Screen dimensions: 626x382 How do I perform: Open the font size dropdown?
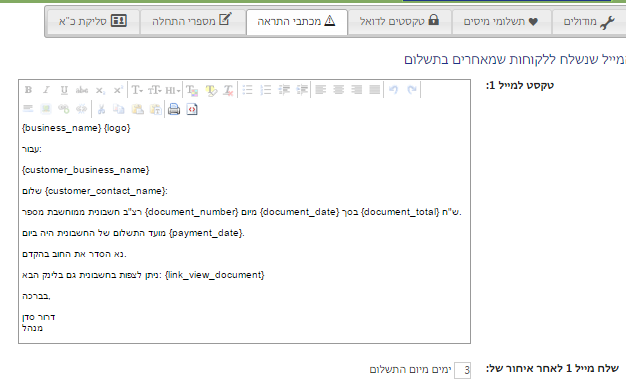[x=155, y=90]
